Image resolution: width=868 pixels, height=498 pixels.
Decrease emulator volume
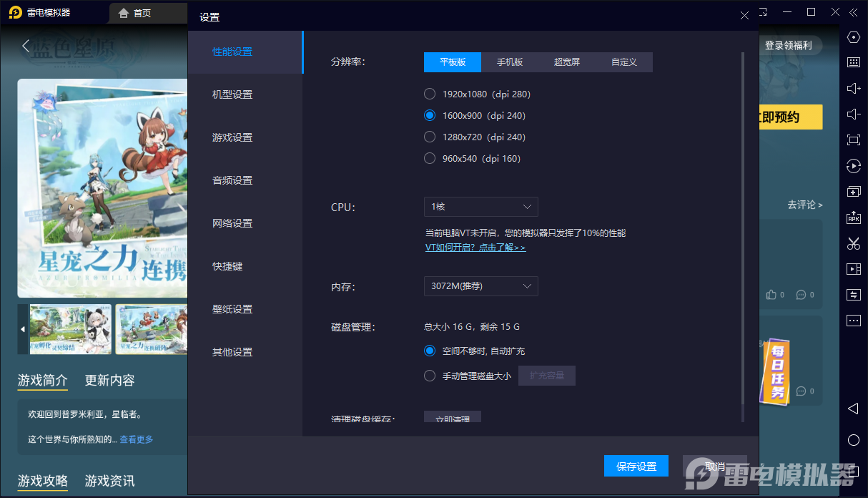(x=853, y=114)
